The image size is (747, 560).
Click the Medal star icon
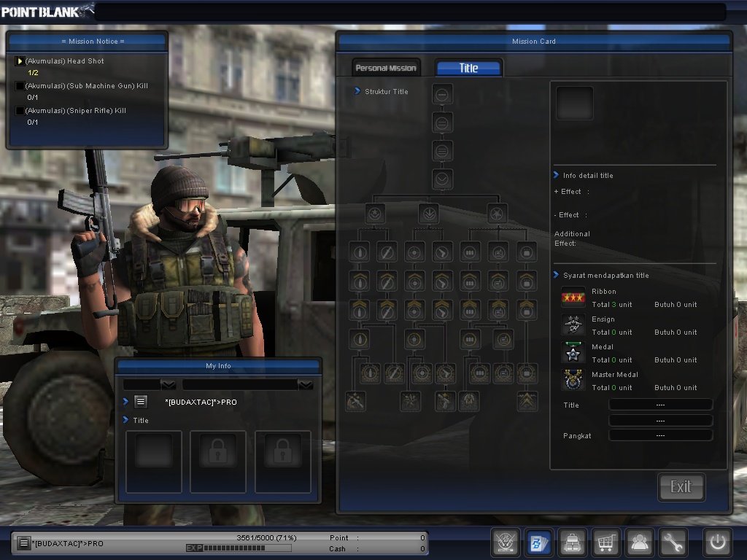(573, 353)
